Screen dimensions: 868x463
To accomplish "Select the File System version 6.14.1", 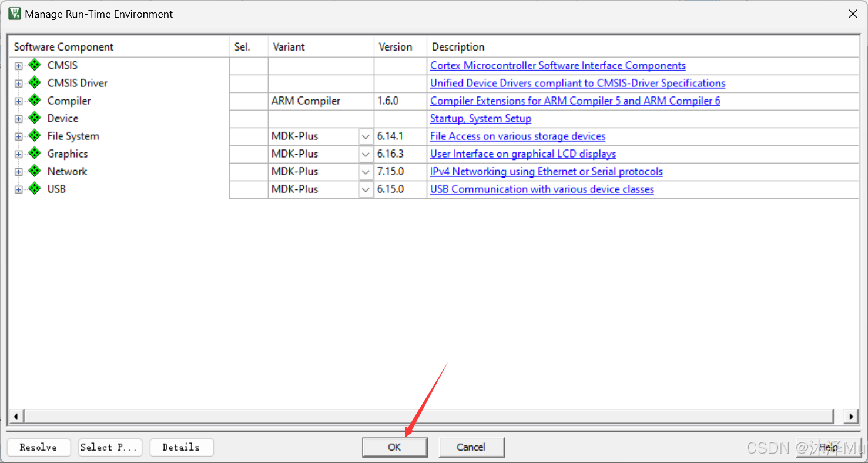I will tap(400, 136).
